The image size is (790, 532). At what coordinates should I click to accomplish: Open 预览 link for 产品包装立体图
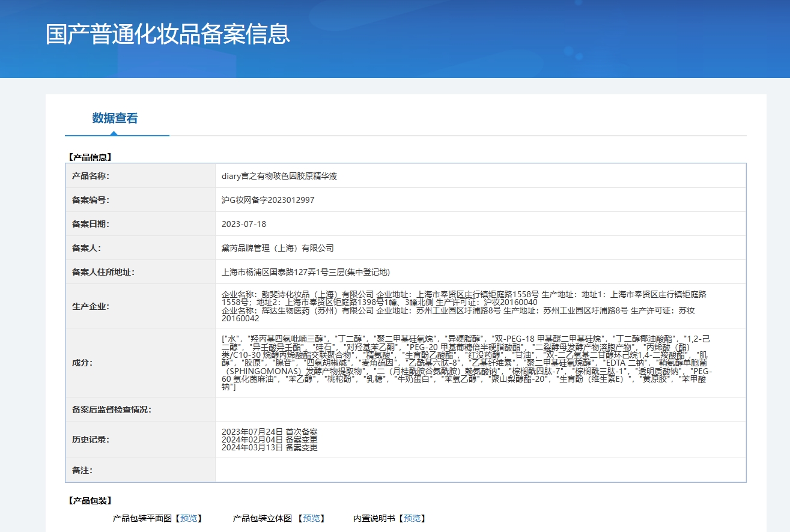pos(311,518)
